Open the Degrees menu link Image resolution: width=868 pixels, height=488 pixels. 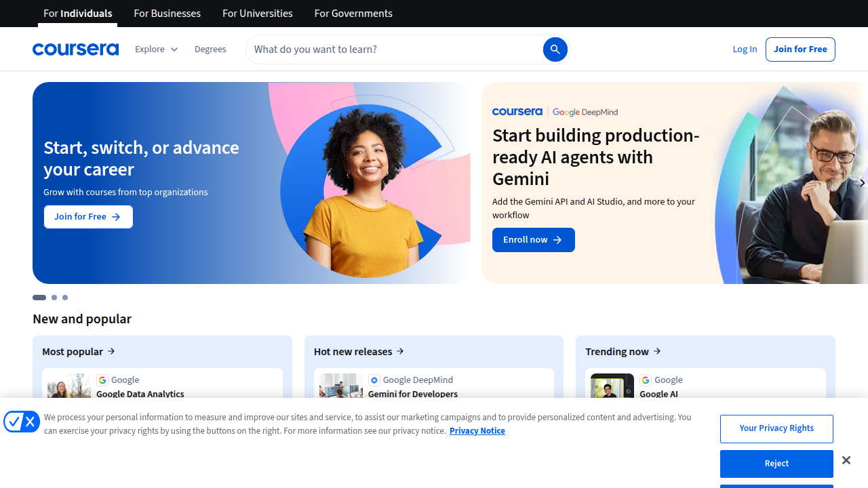210,49
